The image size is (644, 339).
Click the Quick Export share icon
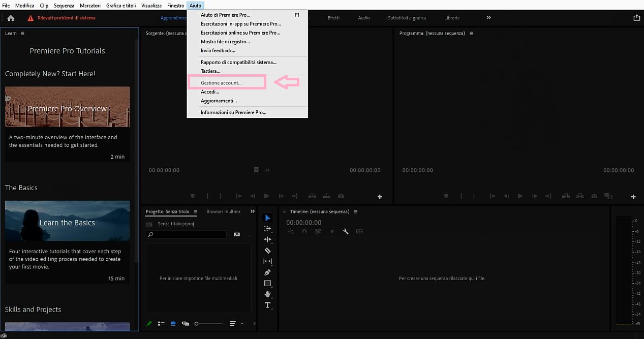637,18
